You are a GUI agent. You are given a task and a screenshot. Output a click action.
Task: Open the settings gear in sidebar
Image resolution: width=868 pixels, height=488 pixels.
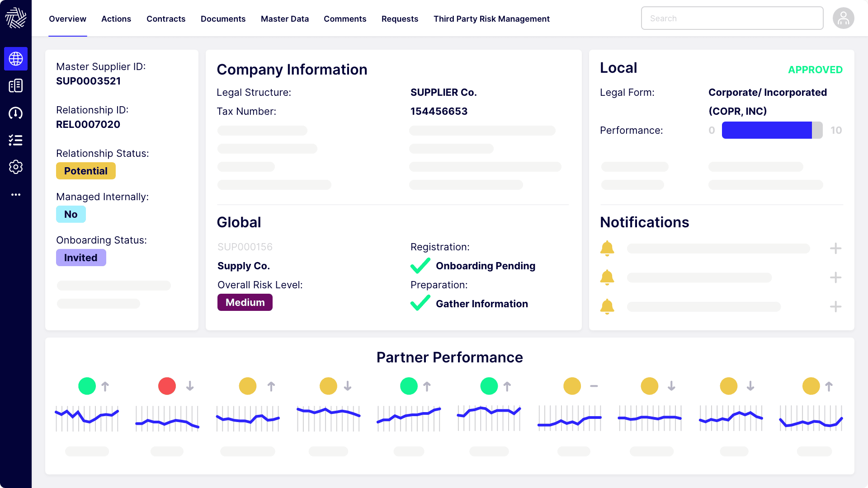point(16,167)
